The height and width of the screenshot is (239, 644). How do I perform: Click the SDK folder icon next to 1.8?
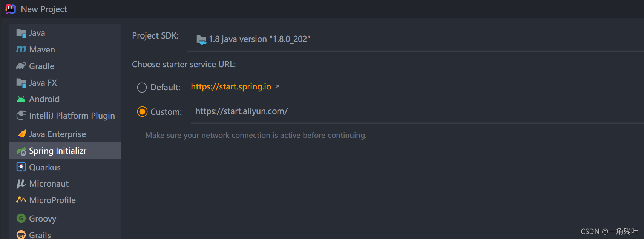tap(201, 39)
